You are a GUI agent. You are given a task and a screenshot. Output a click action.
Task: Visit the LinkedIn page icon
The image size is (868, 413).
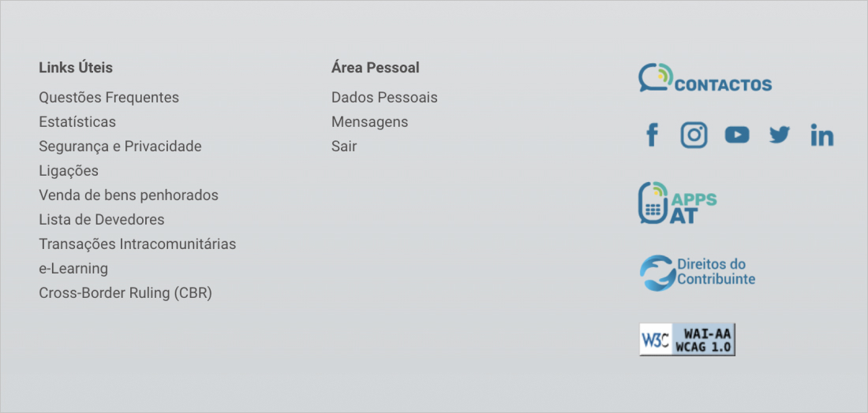821,136
